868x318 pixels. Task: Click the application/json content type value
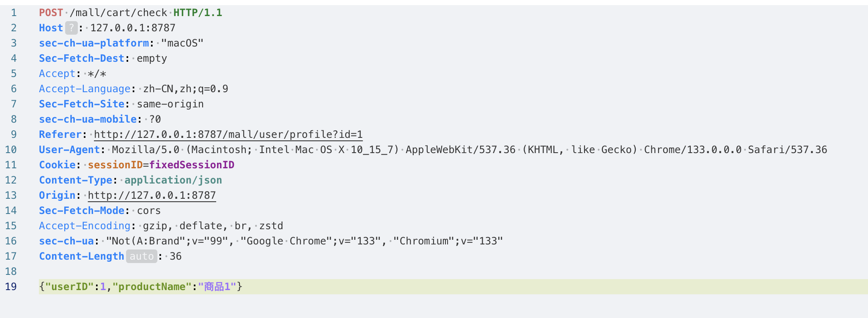(x=173, y=180)
